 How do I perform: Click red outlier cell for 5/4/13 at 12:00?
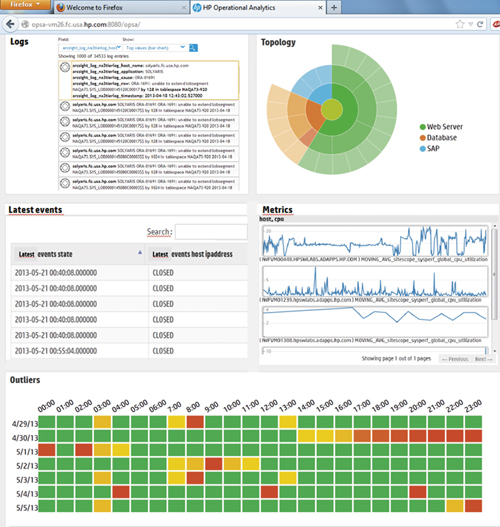(269, 492)
